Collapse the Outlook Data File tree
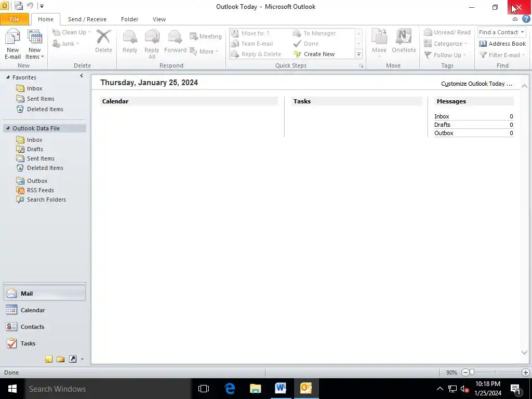This screenshot has width=532, height=399. pyautogui.click(x=8, y=128)
